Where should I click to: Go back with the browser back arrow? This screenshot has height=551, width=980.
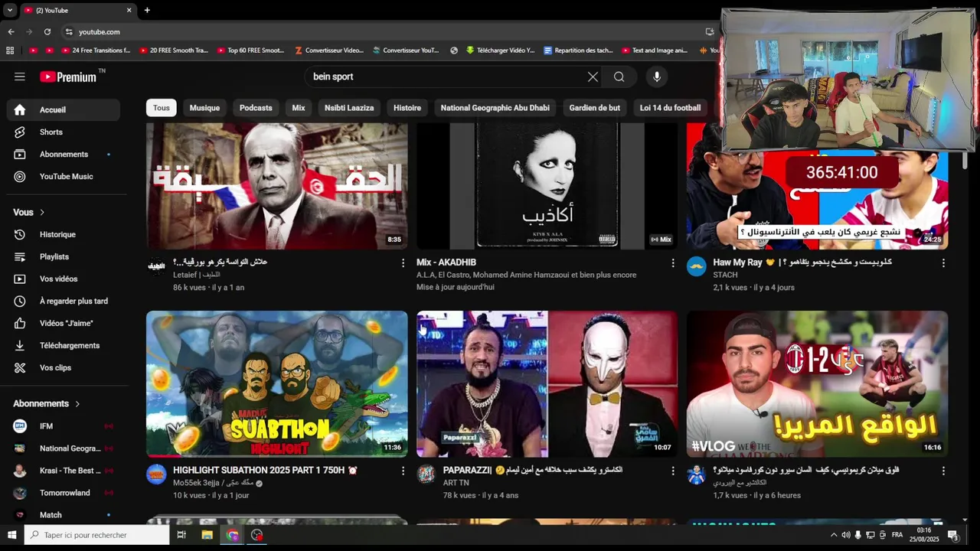11,31
